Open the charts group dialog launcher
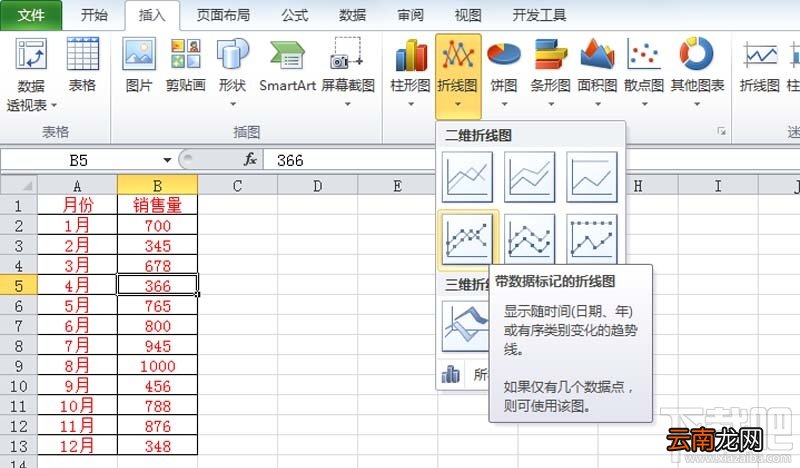 tap(721, 131)
